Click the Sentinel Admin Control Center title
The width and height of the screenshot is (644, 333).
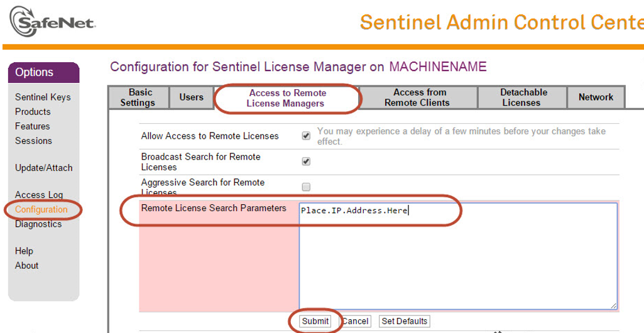click(x=502, y=23)
